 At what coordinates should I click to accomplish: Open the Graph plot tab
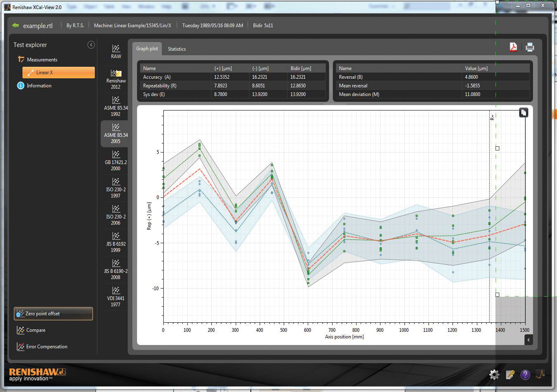click(x=147, y=49)
